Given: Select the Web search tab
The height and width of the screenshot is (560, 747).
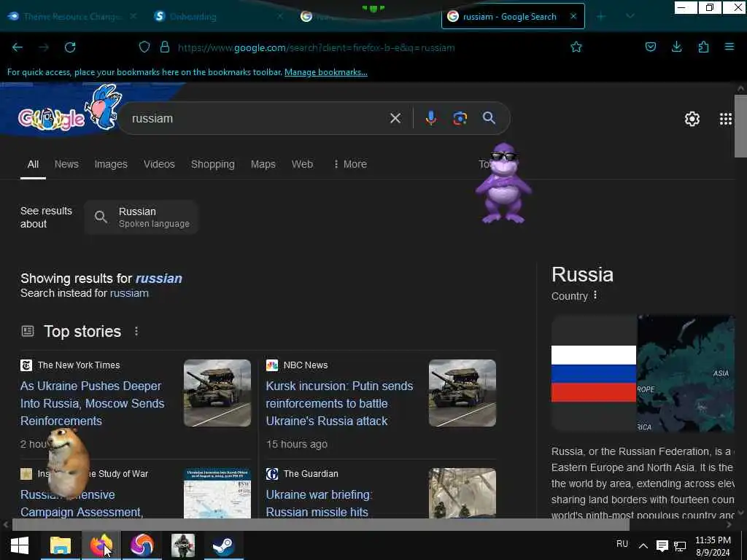Looking at the screenshot, I should coord(302,164).
